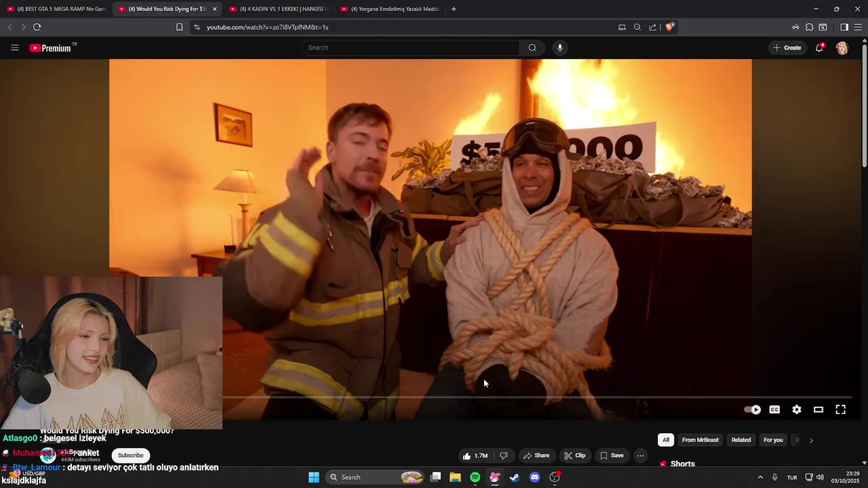The width and height of the screenshot is (868, 488).
Task: View site information in the address bar
Action: point(197,27)
